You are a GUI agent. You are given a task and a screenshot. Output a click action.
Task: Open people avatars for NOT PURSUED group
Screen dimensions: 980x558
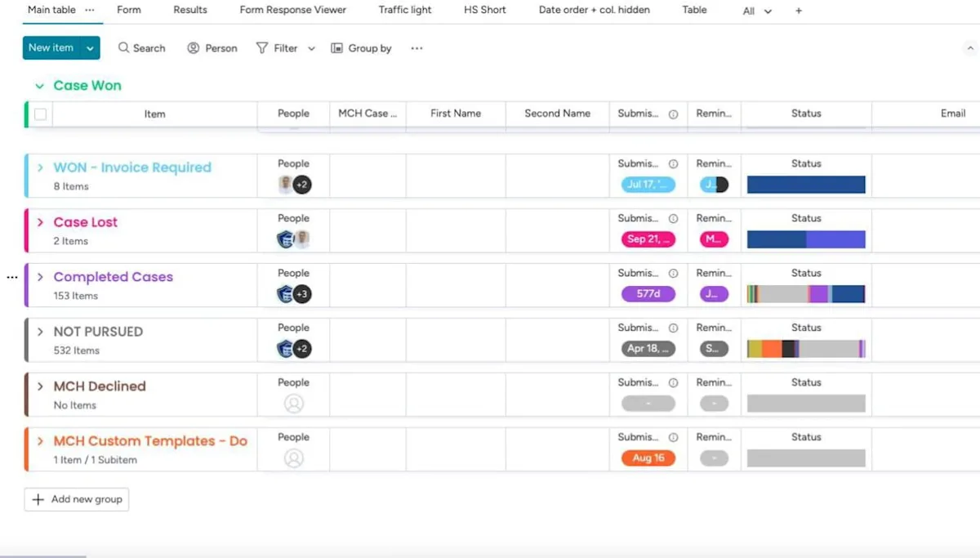coord(293,349)
